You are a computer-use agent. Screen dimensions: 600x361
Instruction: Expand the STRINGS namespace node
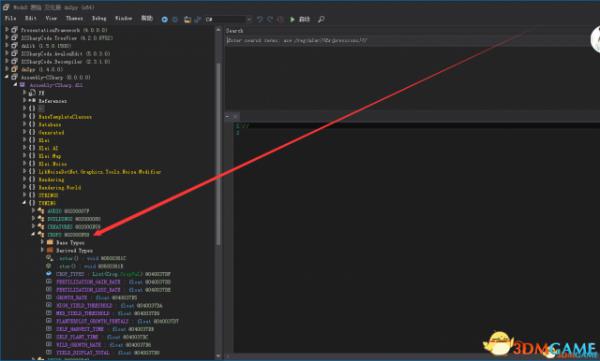[x=24, y=195]
